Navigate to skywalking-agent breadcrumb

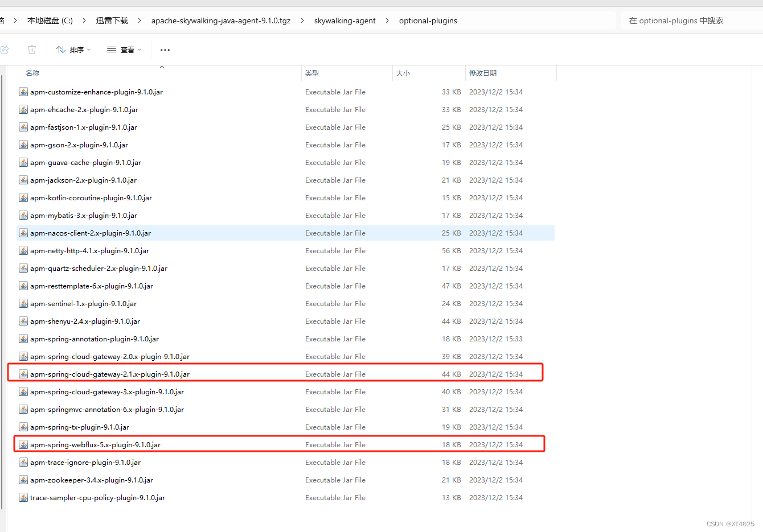tap(345, 20)
